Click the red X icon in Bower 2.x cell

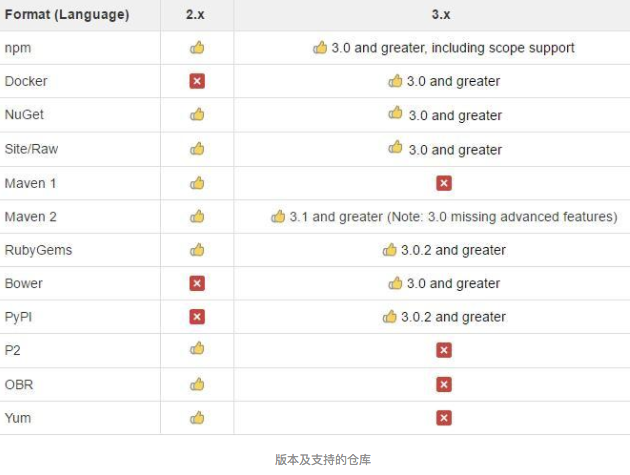click(x=197, y=283)
